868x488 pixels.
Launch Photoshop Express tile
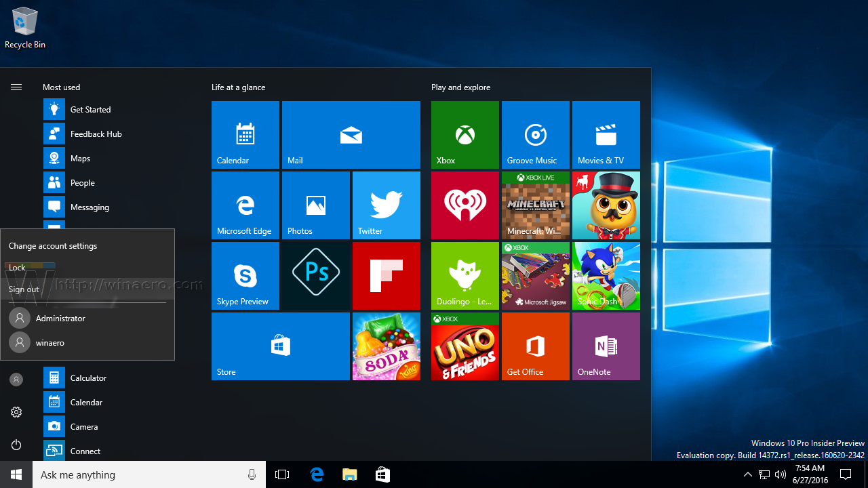click(316, 276)
